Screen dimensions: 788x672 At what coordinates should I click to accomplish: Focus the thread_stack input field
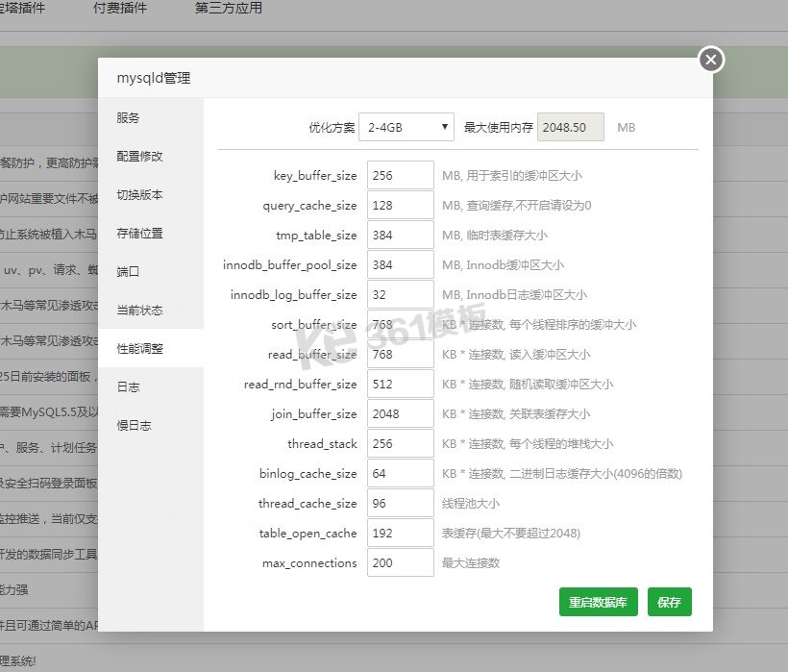point(401,444)
